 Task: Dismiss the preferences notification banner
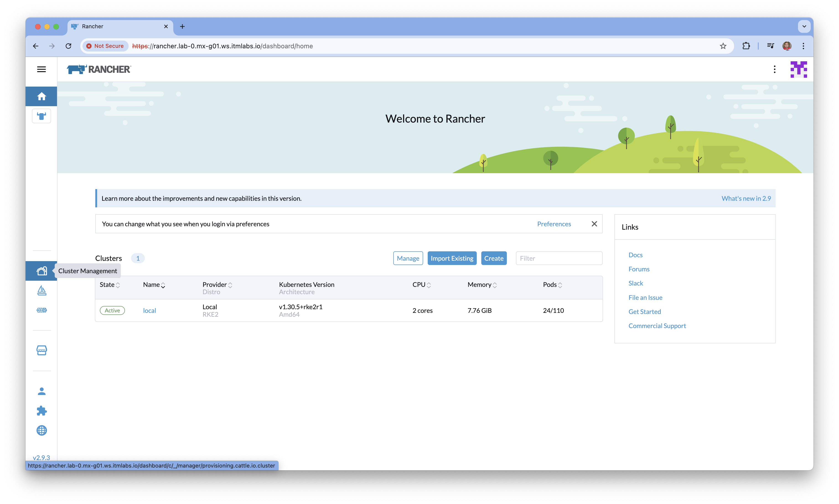pos(594,224)
